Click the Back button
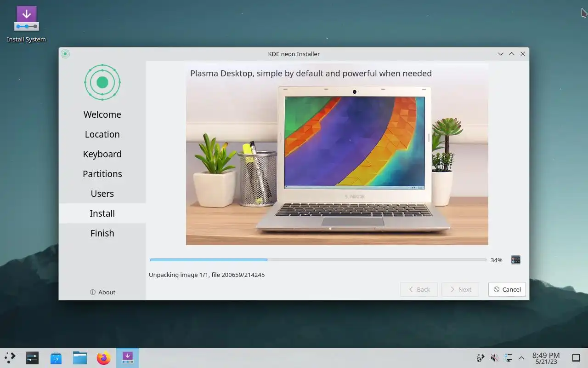 (418, 289)
